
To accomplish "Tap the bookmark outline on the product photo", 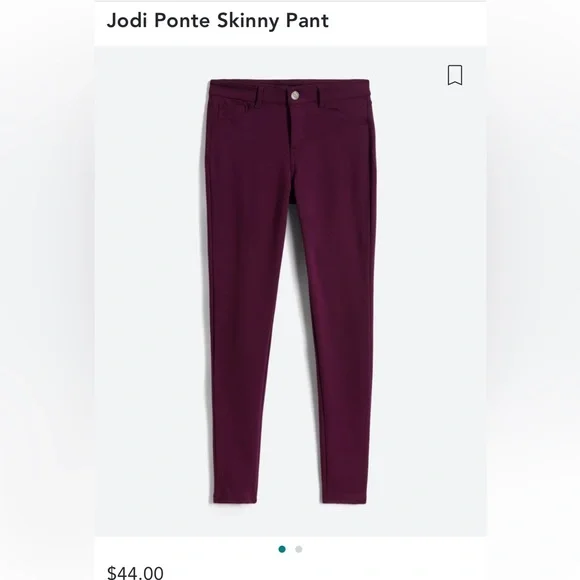I will click(455, 75).
